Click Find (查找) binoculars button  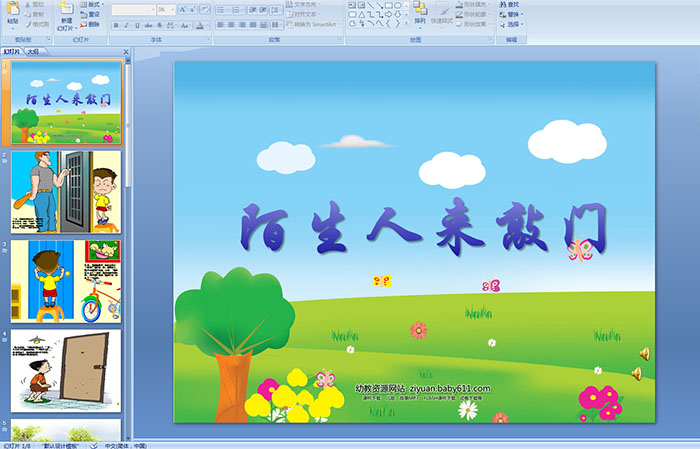click(x=509, y=4)
